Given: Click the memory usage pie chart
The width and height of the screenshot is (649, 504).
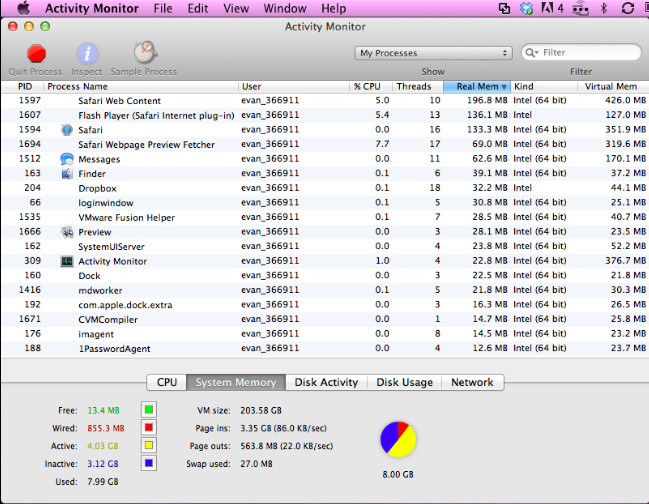Looking at the screenshot, I should [x=398, y=439].
